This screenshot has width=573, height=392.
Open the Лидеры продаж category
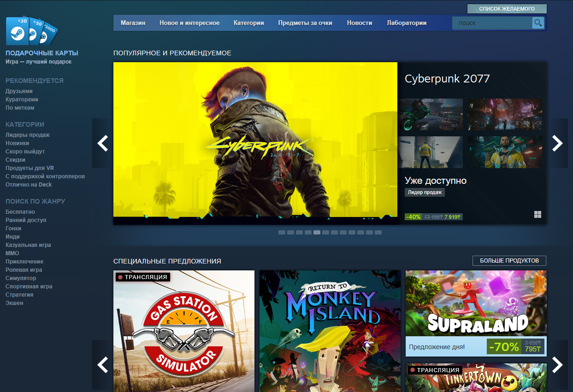28,135
